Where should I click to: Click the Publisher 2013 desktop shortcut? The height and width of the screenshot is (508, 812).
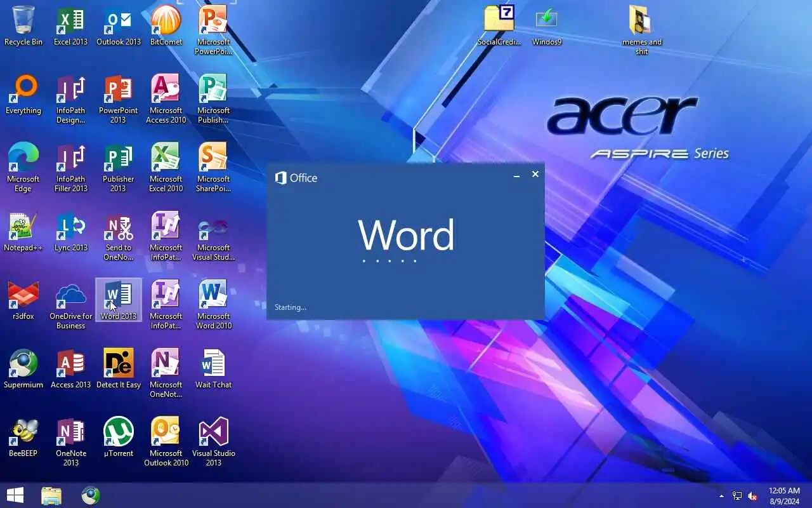tap(119, 167)
